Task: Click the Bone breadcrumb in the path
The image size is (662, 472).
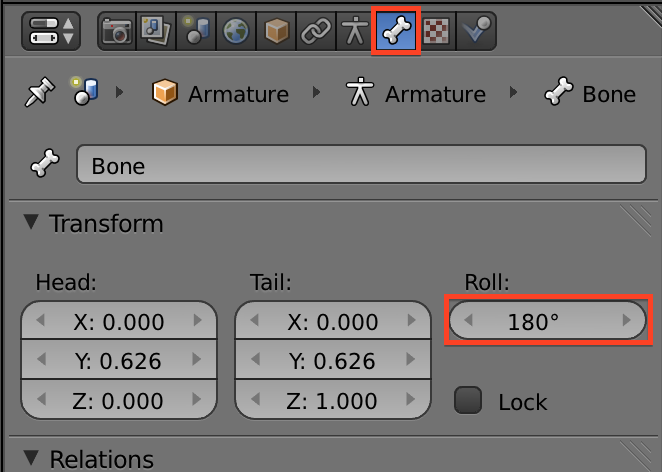Action: [x=590, y=94]
